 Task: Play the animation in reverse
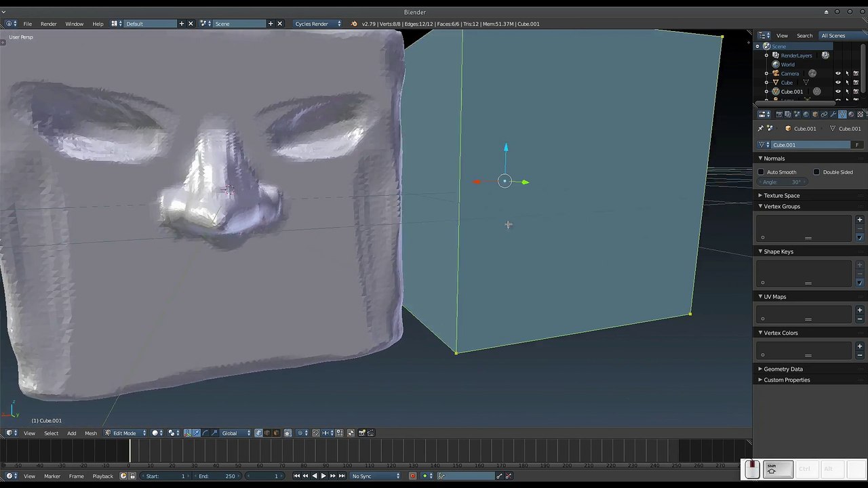pyautogui.click(x=314, y=476)
